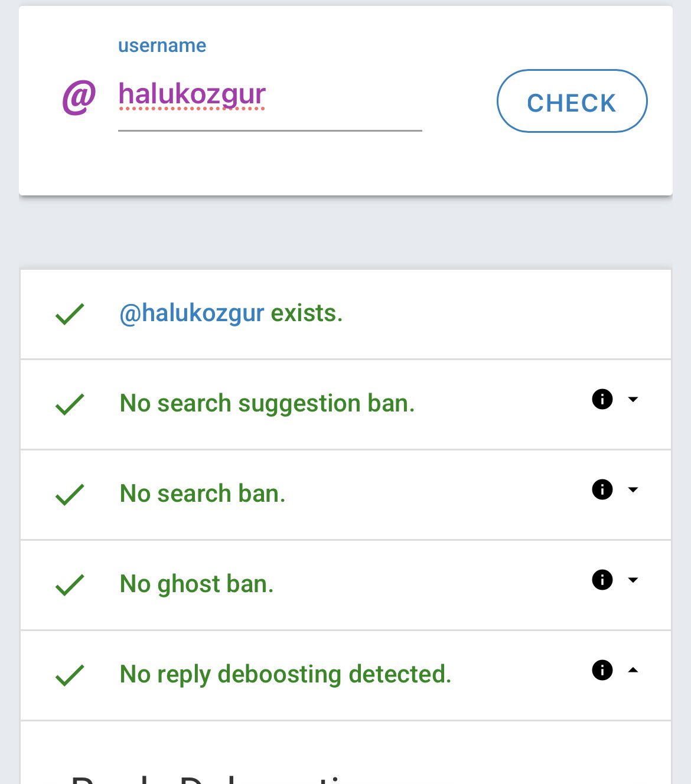
Task: Click the purple @ symbol icon
Action: point(79,97)
